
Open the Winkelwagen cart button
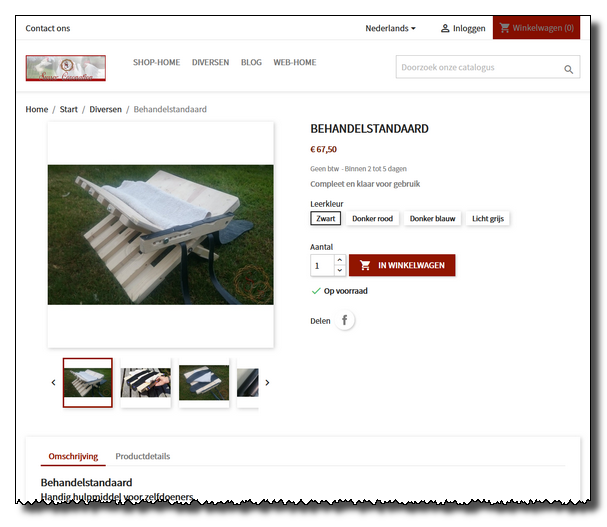[537, 28]
